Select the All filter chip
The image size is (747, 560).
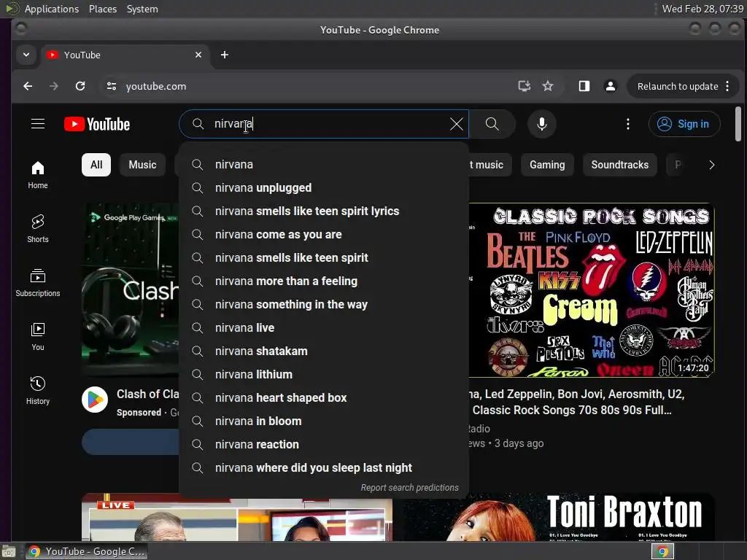pyautogui.click(x=96, y=165)
